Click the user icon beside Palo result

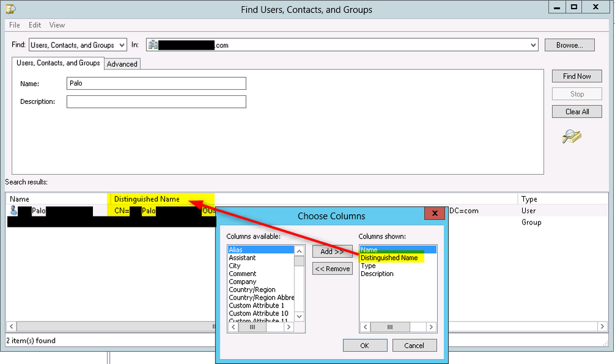click(13, 211)
